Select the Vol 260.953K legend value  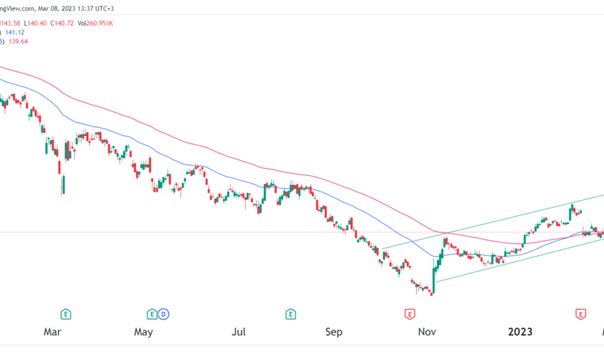coord(95,23)
